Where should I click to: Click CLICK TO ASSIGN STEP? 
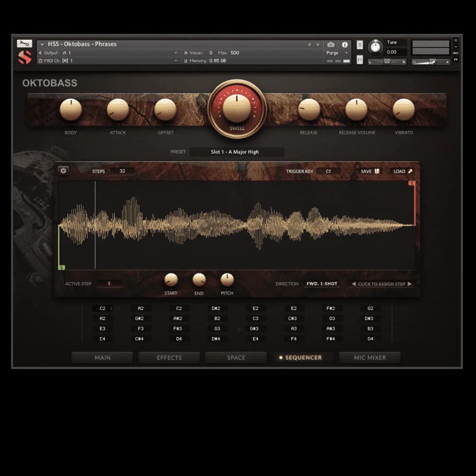pyautogui.click(x=382, y=284)
